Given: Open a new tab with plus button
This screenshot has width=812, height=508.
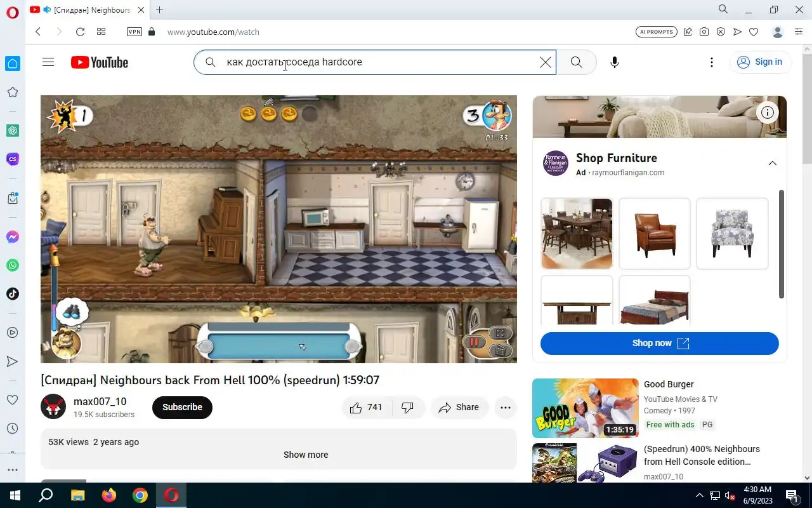Looking at the screenshot, I should click(160, 10).
